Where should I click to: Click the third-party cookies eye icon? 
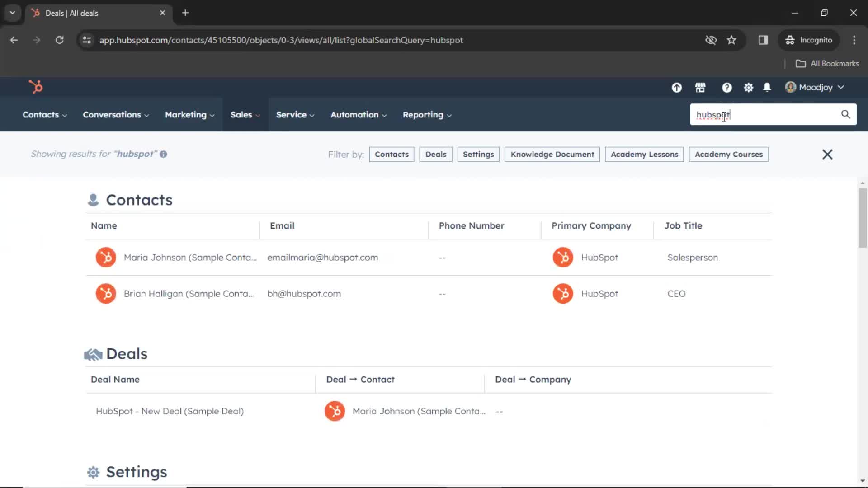711,40
